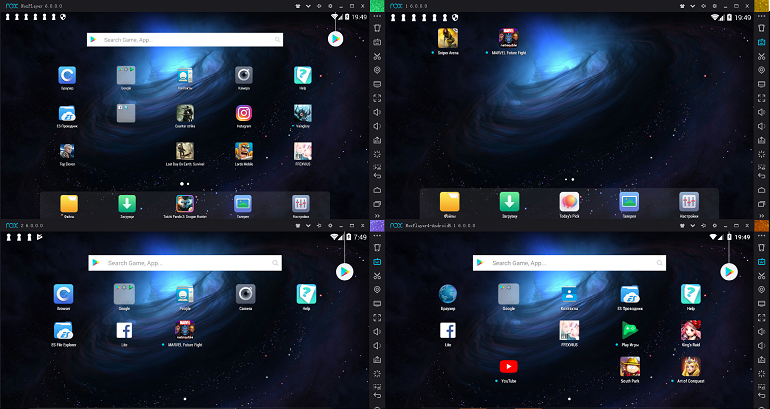Launch Sniper Arena in top-right window
The width and height of the screenshot is (770, 409).
coord(448,38)
